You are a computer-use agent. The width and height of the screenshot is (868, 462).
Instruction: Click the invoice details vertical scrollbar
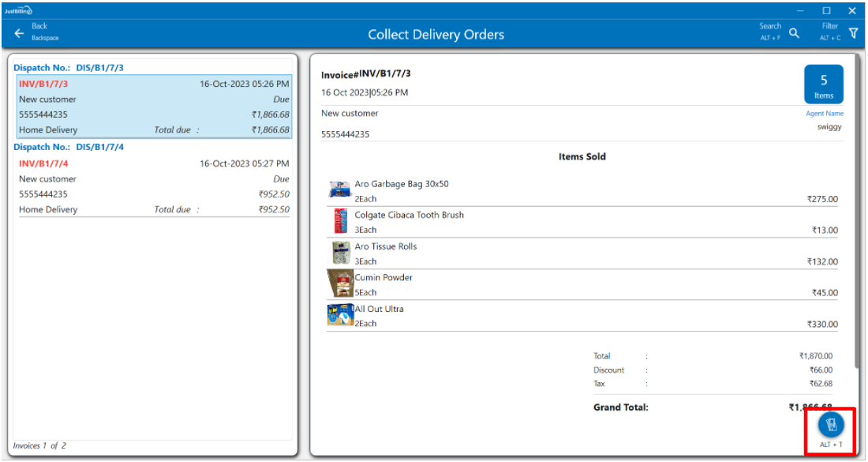point(857,221)
